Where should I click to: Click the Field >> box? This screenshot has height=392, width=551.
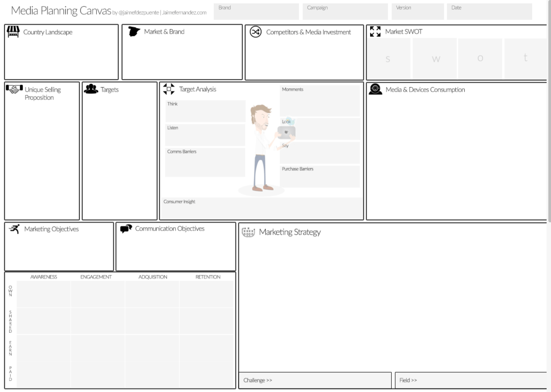(x=470, y=380)
